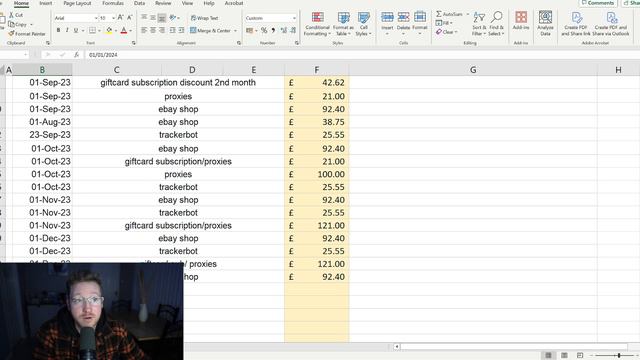Click Decrease Indent icon
The height and width of the screenshot is (360, 640).
(173, 31)
